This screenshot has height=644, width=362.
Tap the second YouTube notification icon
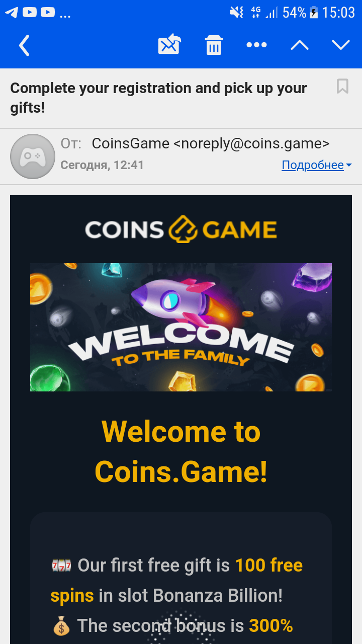(x=48, y=13)
